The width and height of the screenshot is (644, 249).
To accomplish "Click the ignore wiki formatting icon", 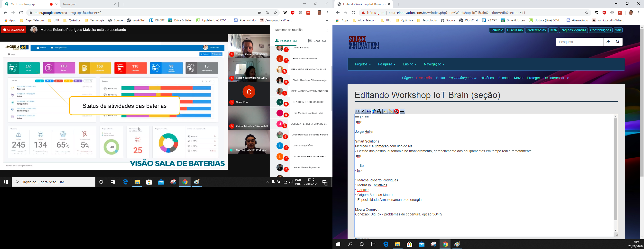I will (396, 111).
